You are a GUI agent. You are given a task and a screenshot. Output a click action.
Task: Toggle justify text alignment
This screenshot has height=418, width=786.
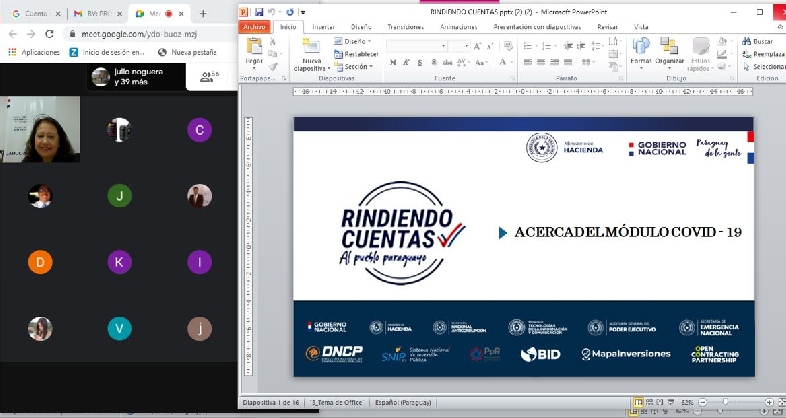click(567, 62)
